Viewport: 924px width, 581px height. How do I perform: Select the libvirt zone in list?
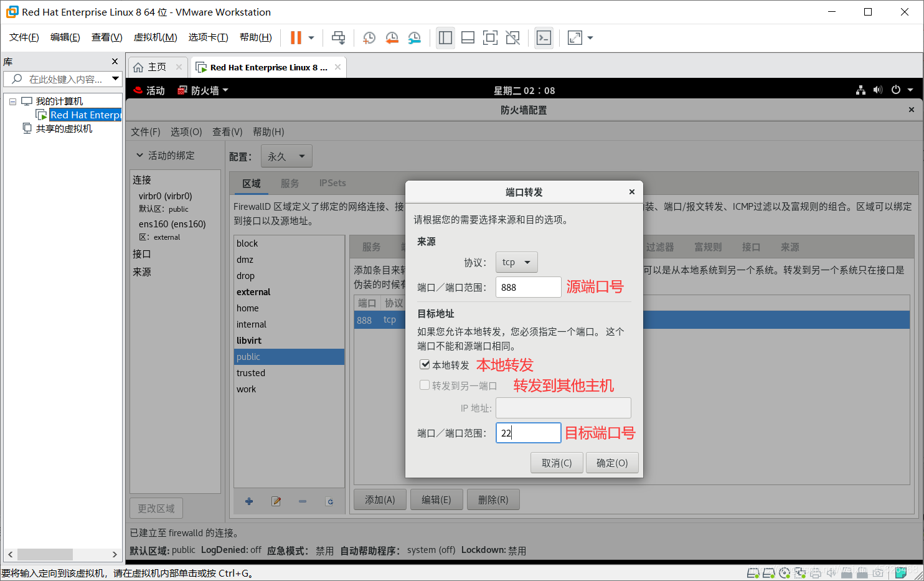tap(289, 341)
